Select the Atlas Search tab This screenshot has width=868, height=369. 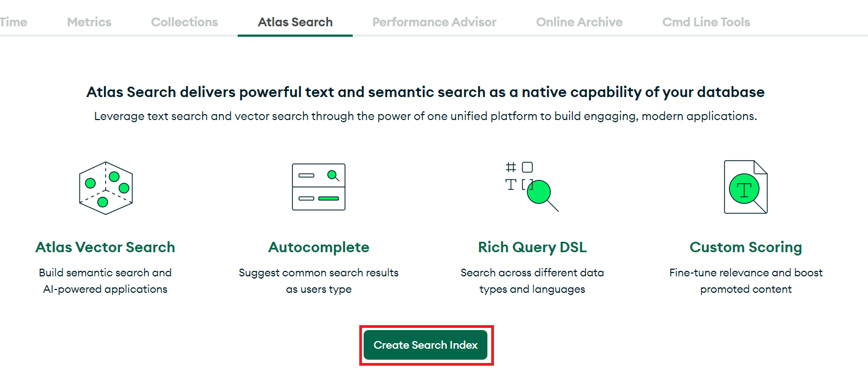[x=295, y=22]
